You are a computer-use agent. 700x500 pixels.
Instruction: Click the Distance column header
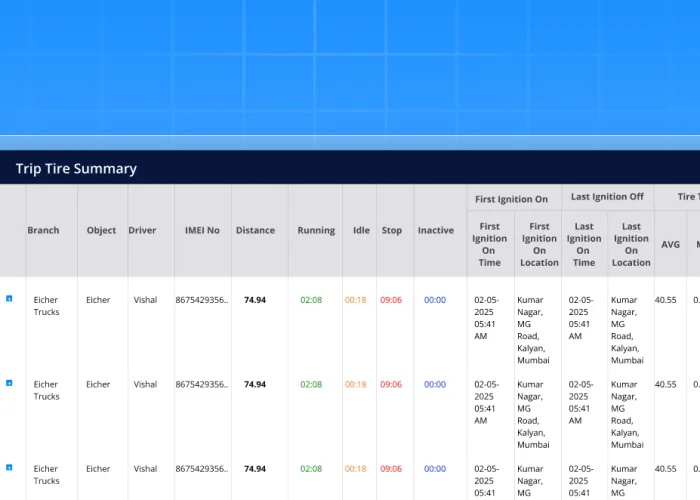click(x=255, y=230)
